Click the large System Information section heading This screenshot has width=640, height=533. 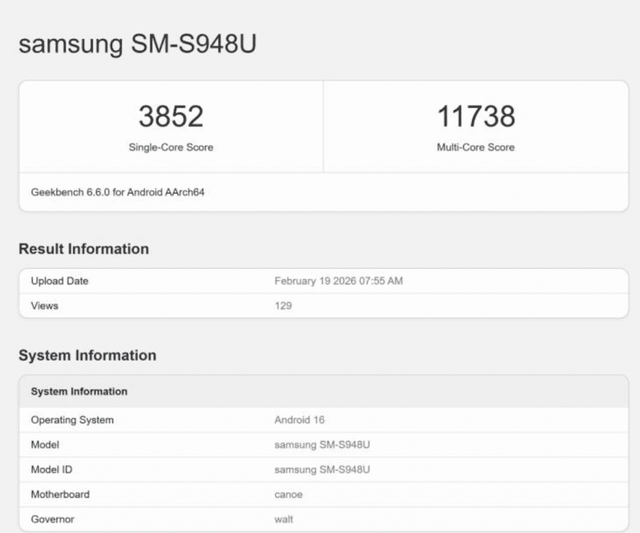[88, 355]
